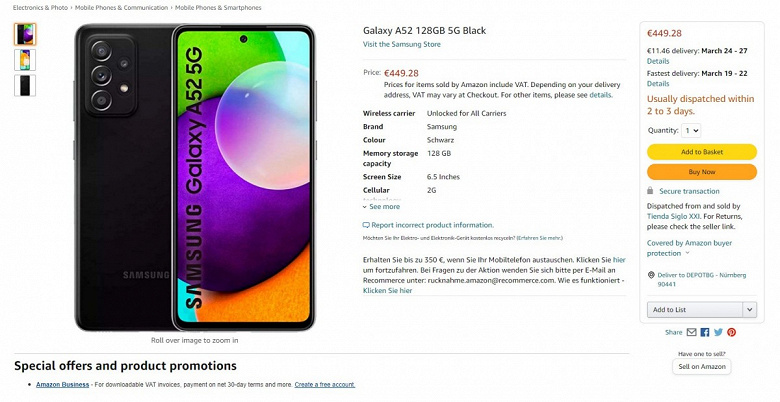The height and width of the screenshot is (402, 780).
Task: Share the product on Pinterest
Action: (x=731, y=332)
